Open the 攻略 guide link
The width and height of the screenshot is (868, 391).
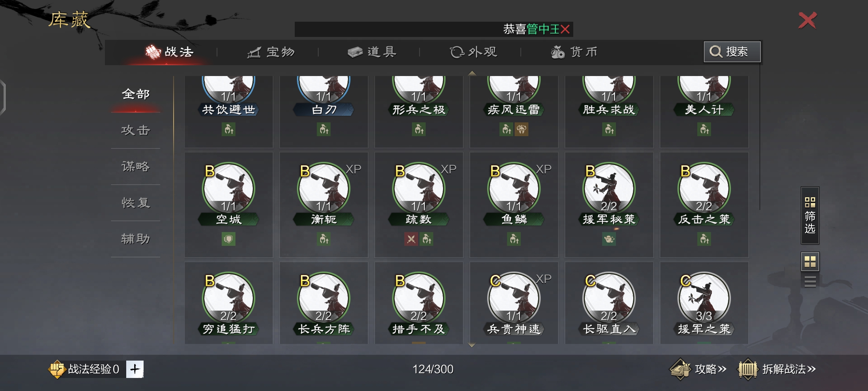tap(698, 369)
